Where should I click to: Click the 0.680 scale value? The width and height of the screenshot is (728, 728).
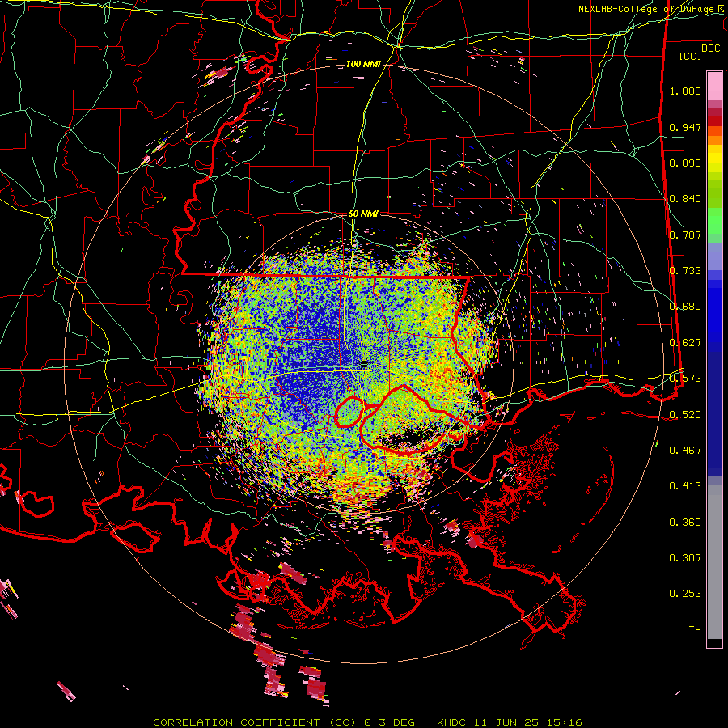tap(685, 307)
